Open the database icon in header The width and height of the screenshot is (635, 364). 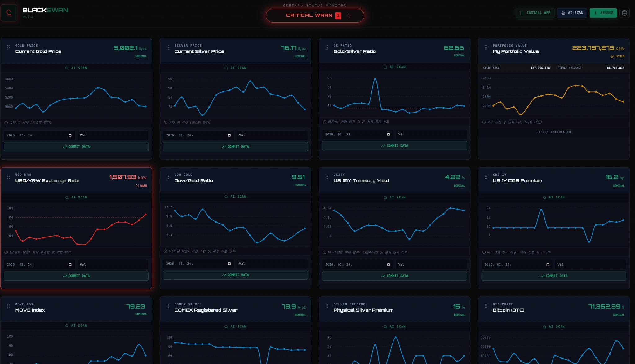pos(624,13)
